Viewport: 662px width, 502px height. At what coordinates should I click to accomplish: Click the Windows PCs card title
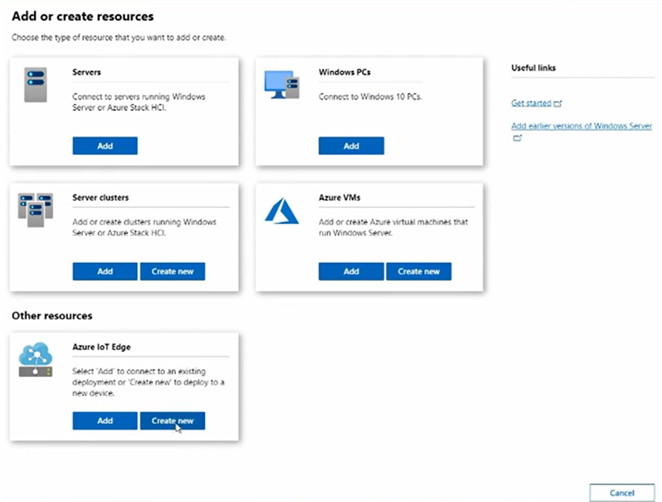[345, 72]
